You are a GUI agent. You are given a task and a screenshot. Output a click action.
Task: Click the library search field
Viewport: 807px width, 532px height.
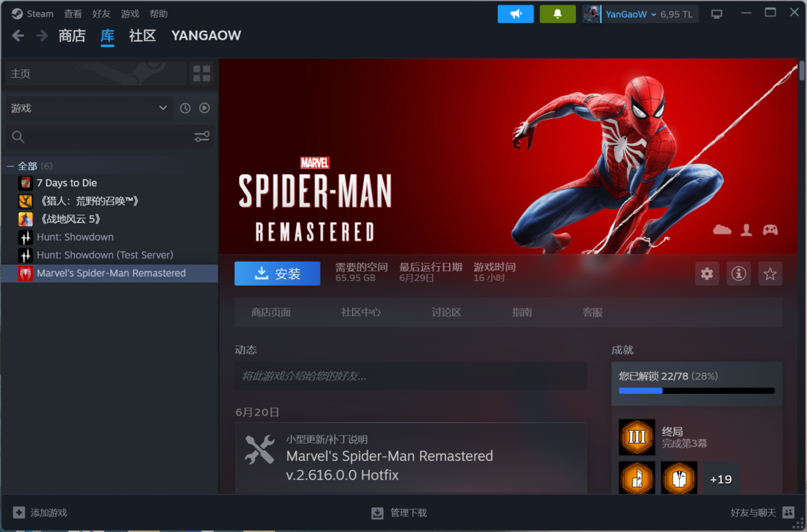tap(109, 137)
